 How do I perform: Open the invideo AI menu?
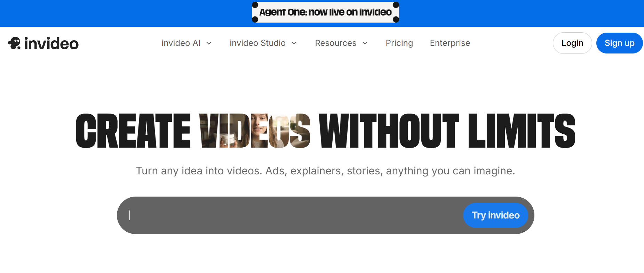pyautogui.click(x=186, y=43)
